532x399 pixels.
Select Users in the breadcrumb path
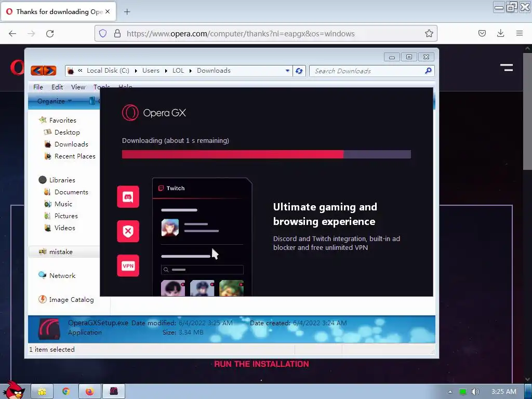click(x=151, y=71)
